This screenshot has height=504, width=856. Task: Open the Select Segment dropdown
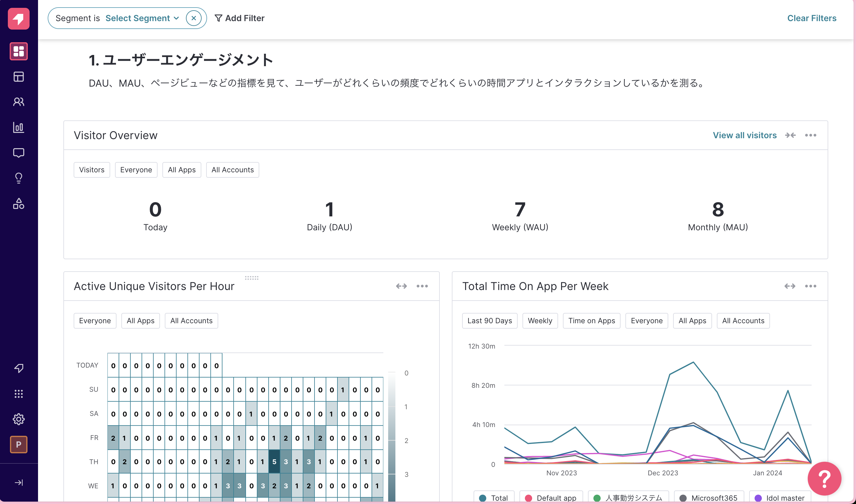[x=142, y=18]
